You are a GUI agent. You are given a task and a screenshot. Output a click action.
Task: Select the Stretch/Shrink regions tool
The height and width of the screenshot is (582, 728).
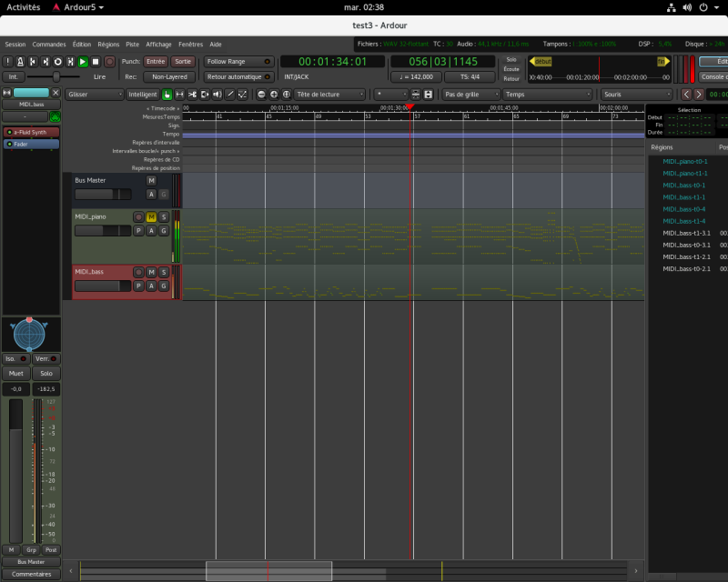205,95
